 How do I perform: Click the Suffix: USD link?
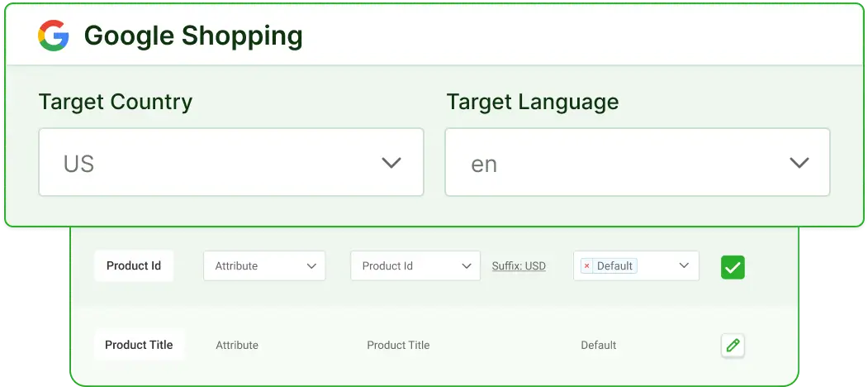point(519,266)
